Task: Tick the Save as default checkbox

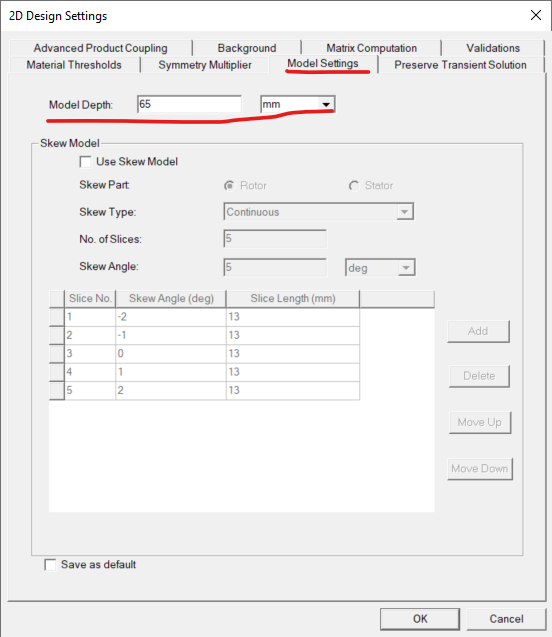Action: pyautogui.click(x=50, y=565)
